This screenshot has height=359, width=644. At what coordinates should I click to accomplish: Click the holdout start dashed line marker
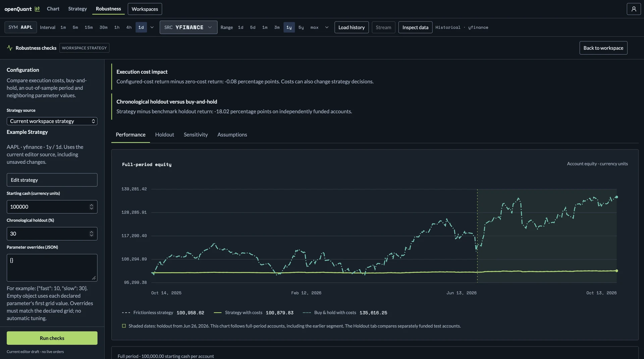point(477,236)
